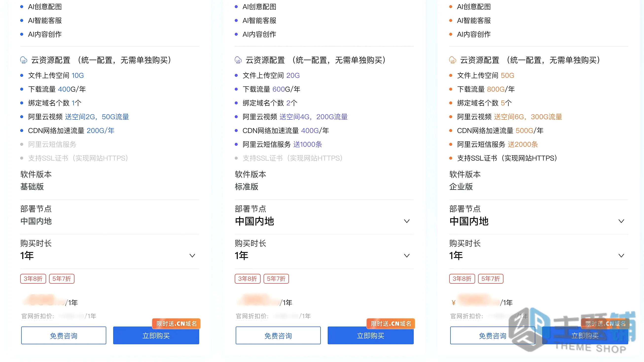
Task: Click 免费咨询 button in 企业版 plan
Action: coord(493,336)
